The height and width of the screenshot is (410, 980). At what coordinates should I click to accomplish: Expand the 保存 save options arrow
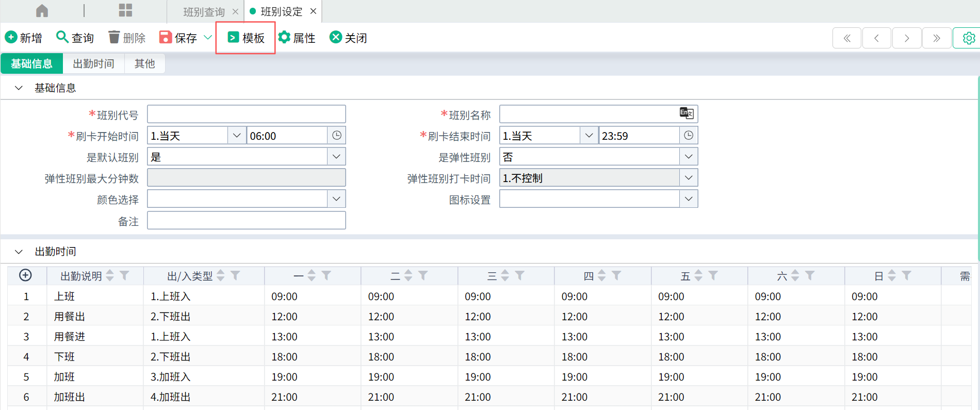208,37
